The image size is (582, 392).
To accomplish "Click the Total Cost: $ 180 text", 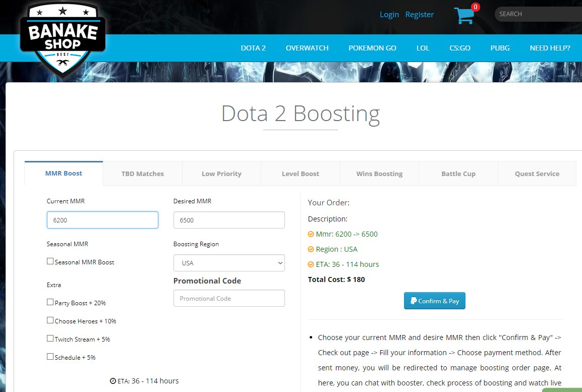I will [336, 279].
